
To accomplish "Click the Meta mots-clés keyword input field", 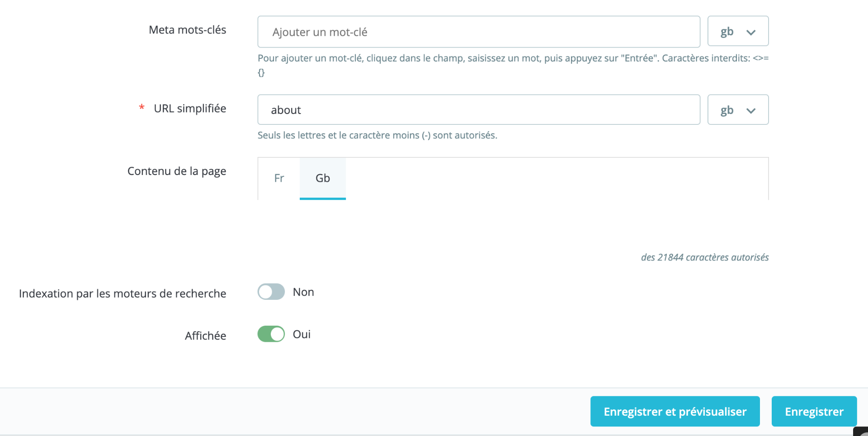I will click(x=478, y=32).
